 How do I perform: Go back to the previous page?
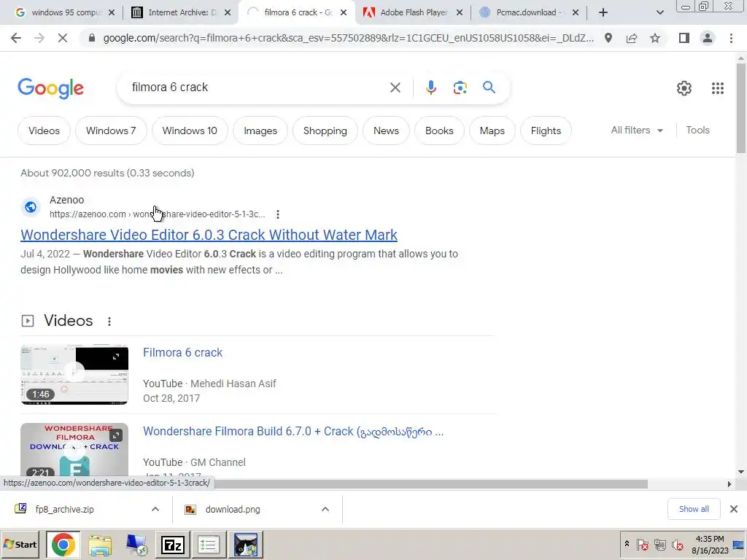point(16,38)
